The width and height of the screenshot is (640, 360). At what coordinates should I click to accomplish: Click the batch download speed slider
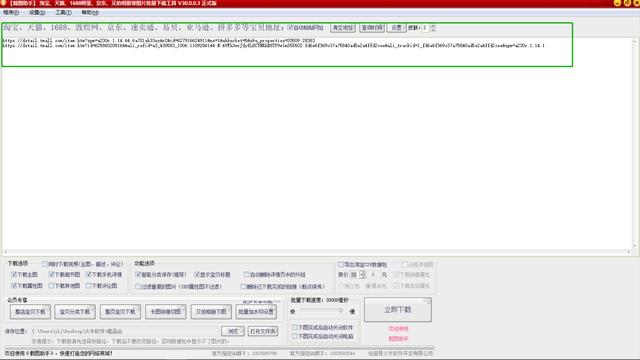[x=322, y=311]
